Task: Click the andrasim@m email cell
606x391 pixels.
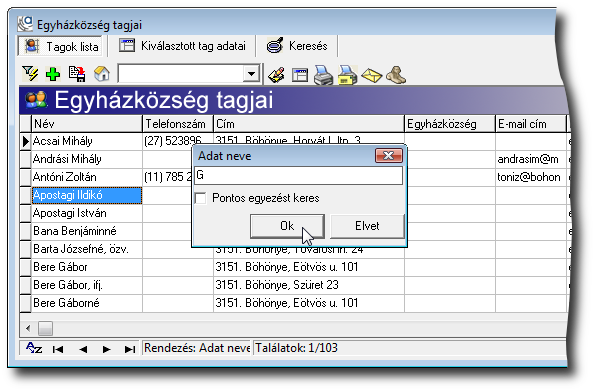Action: (531, 159)
